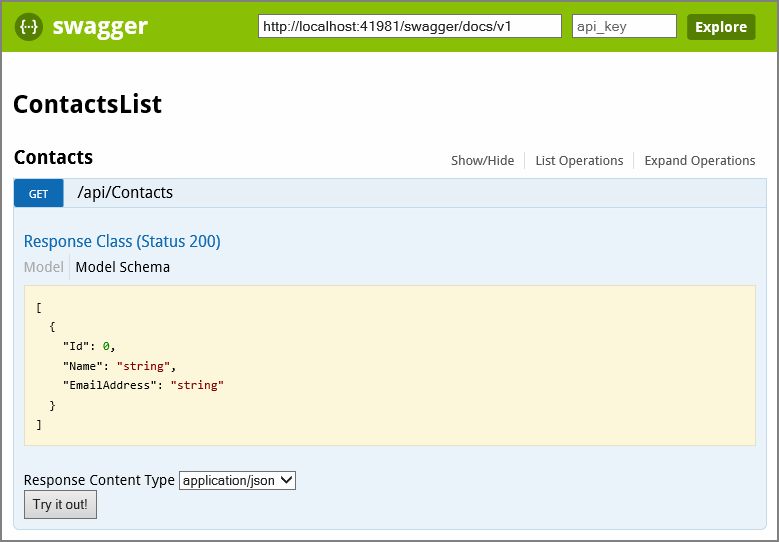Click the Response Class (Status 200) heading

point(122,241)
